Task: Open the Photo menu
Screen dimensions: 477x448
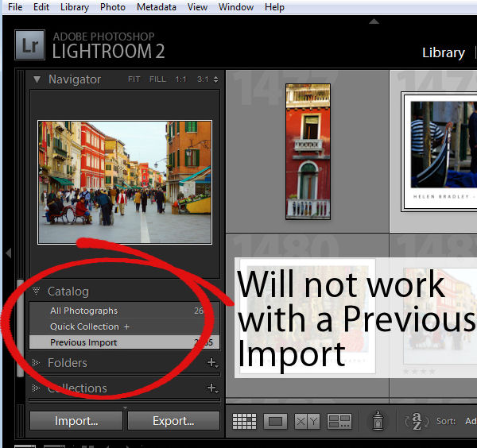Action: coord(113,7)
